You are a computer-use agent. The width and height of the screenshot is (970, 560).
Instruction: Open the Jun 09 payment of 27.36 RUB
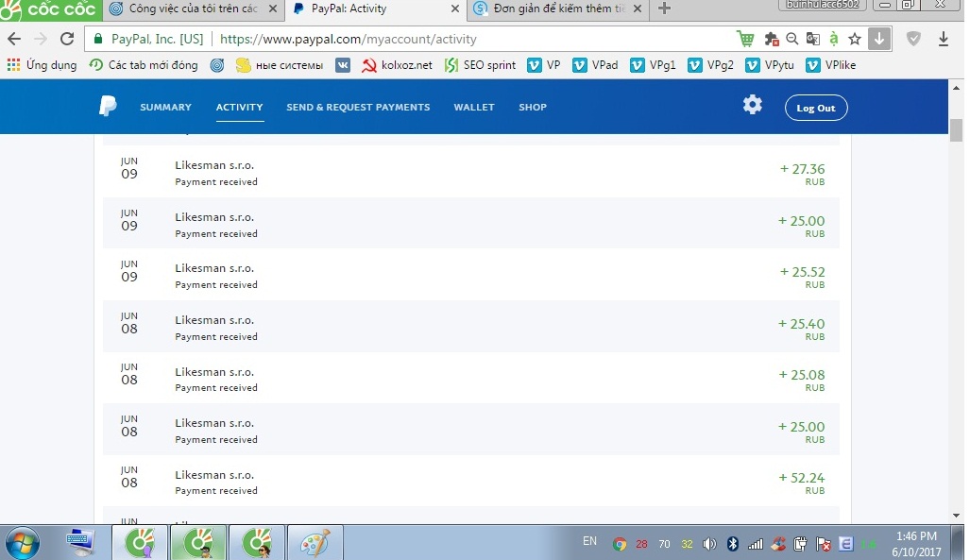coord(470,172)
